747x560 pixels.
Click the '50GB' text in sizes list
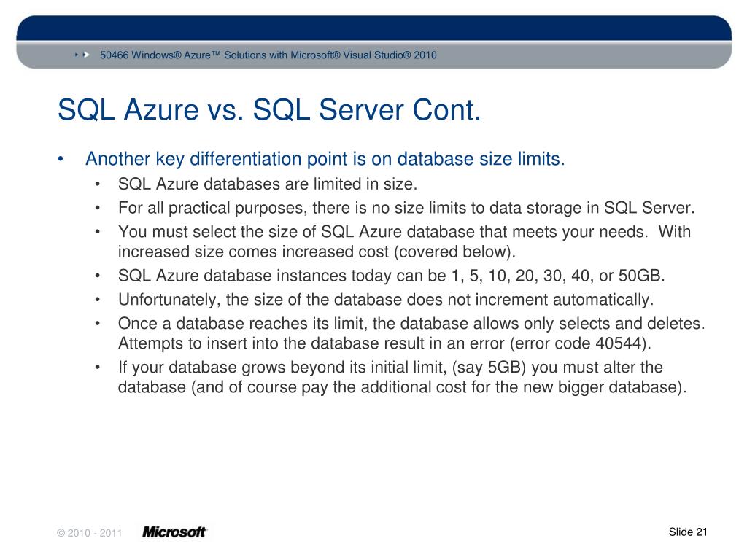point(641,276)
